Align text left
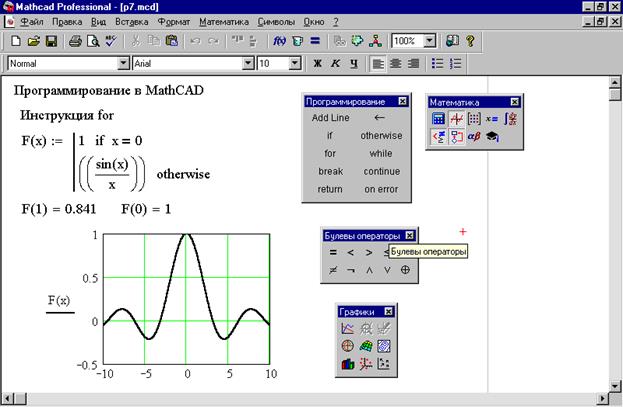The width and height of the screenshot is (623, 407). 378,64
